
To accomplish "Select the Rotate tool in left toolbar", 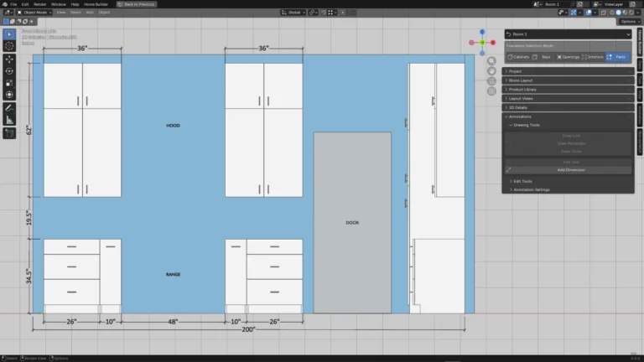I will click(9, 71).
